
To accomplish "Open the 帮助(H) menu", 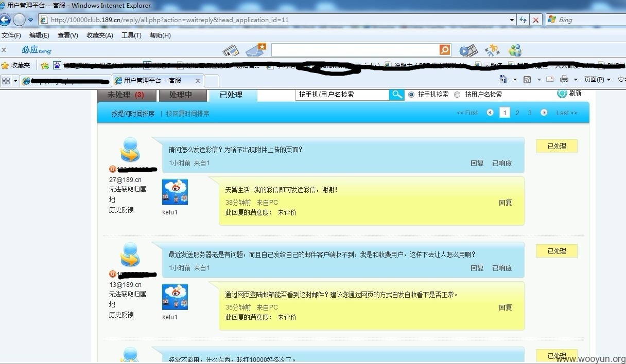I will (x=160, y=35).
